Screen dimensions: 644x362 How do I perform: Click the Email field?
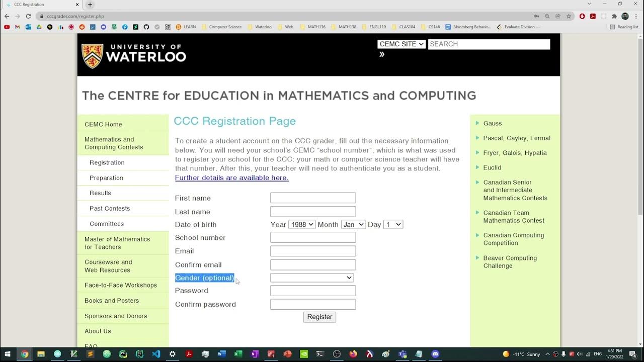(x=313, y=251)
